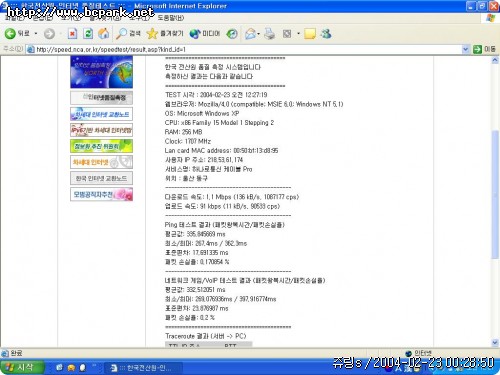
Task: Click the 위치 울산 동구 line
Action: click(186, 178)
